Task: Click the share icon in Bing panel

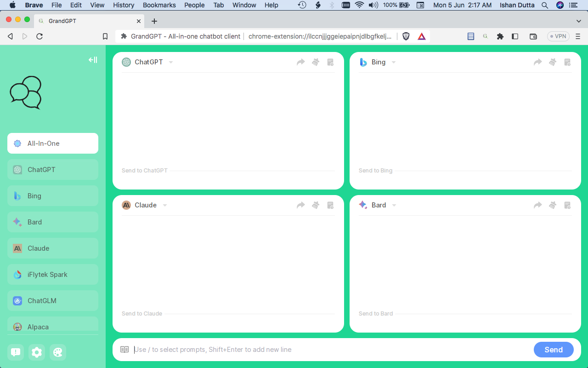Action: (x=538, y=62)
